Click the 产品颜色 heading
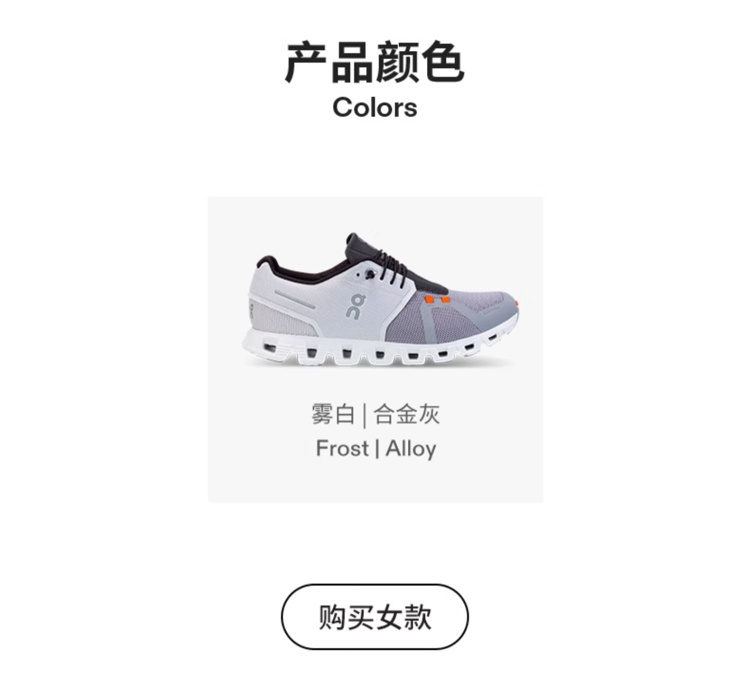750x700 pixels. point(374,62)
